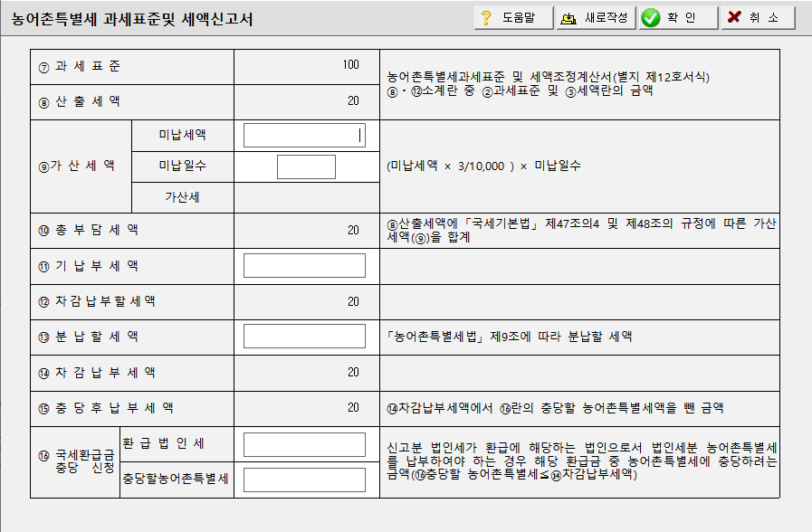The image size is (812, 532).
Task: Select the ⑫ 차감납부할세액 value 20
Action: pyautogui.click(x=353, y=301)
